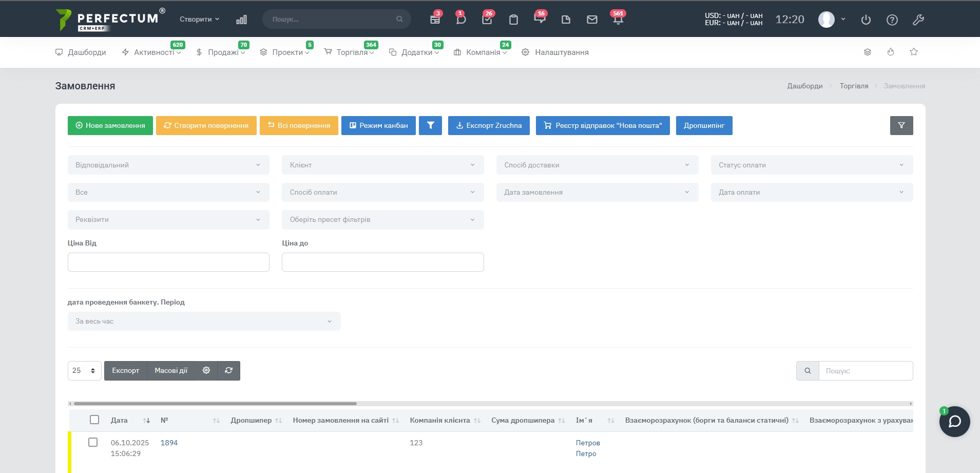Expand the Статус оплати dropdown
980x473 pixels.
pos(811,165)
